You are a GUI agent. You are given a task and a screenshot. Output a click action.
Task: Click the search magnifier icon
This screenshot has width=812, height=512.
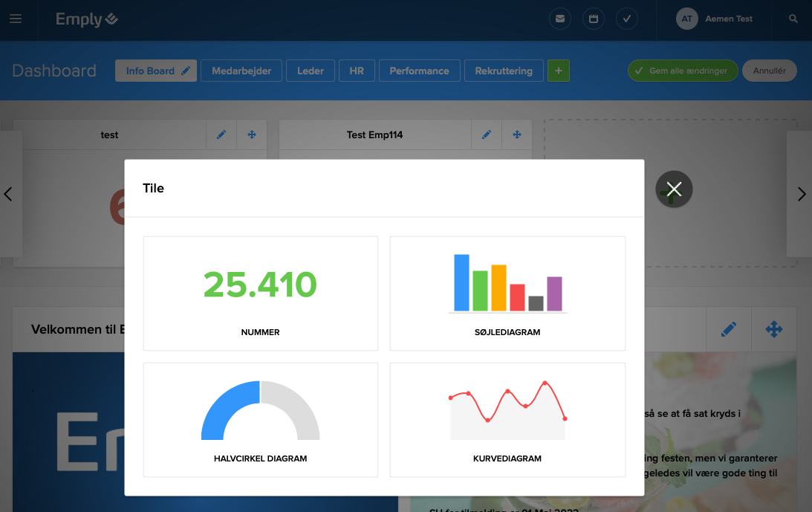tap(793, 19)
